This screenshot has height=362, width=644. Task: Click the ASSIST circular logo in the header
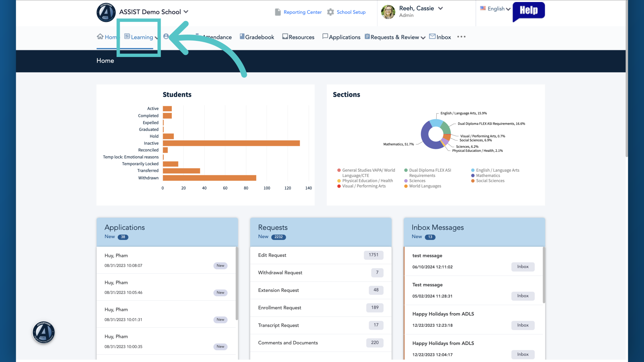[x=106, y=12]
